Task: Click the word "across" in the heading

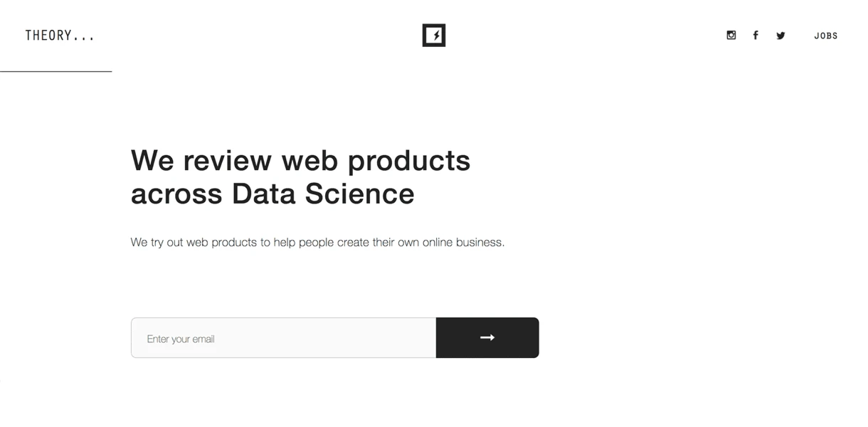Action: coord(176,195)
